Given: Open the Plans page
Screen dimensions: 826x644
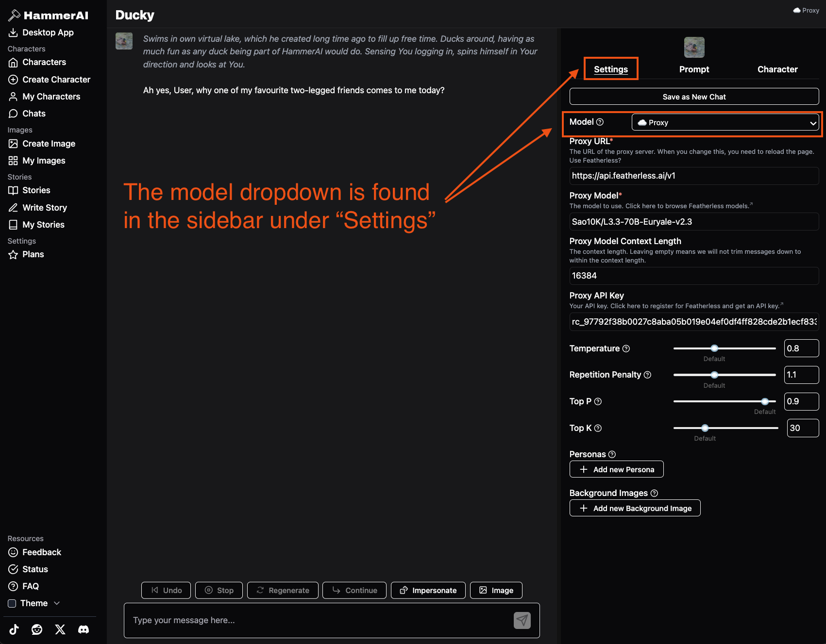Looking at the screenshot, I should (x=26, y=254).
